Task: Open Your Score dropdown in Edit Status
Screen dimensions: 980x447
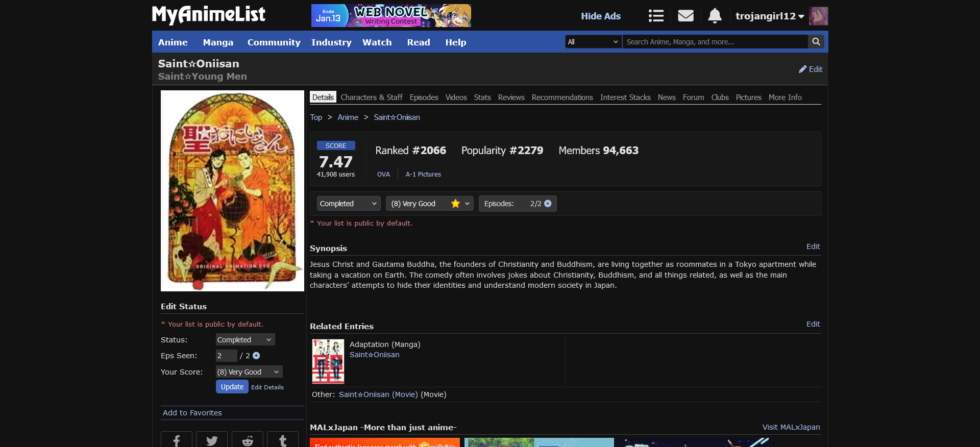Action: [249, 372]
